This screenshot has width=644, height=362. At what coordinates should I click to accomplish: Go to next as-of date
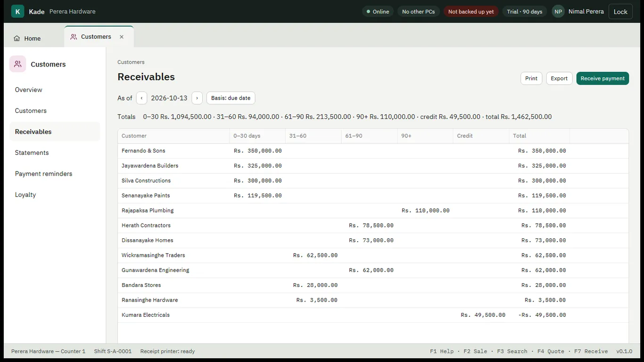197,98
